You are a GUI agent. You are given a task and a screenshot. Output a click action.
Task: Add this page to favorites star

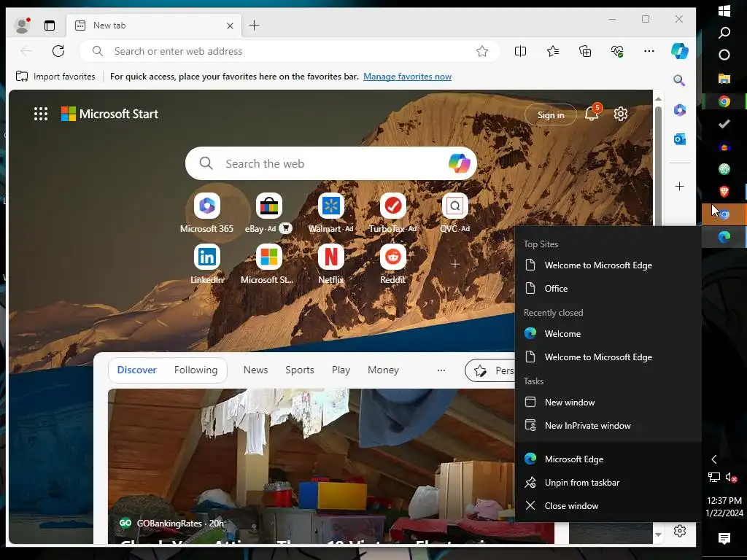point(482,51)
